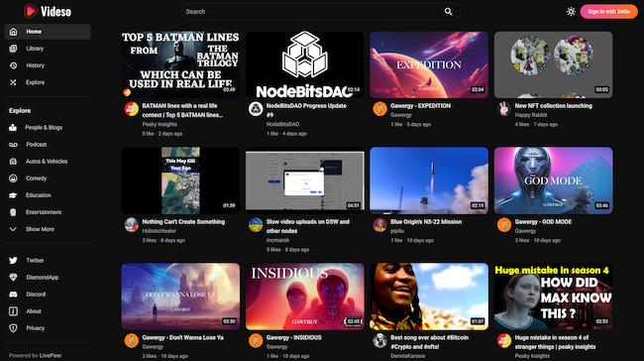Open New NFT collection thumbnail
The height and width of the screenshot is (361, 644).
pos(553,64)
